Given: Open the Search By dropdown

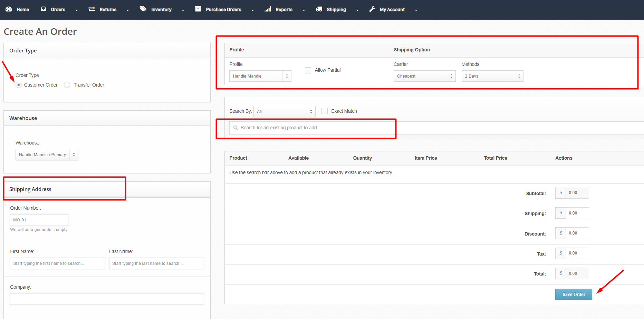Looking at the screenshot, I should (x=284, y=112).
